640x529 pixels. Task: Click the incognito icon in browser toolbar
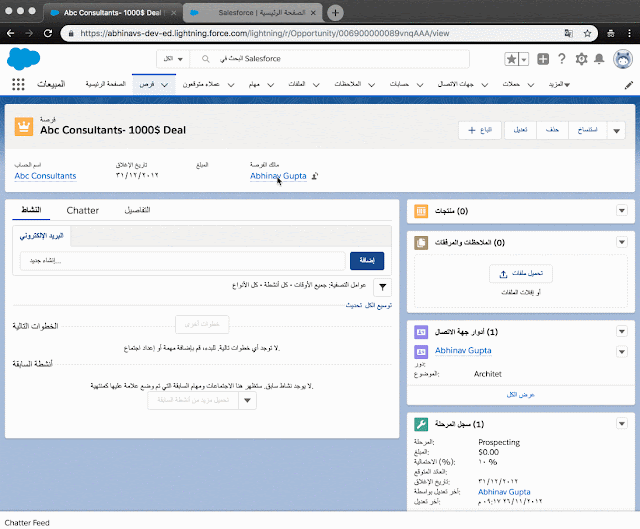[611, 33]
